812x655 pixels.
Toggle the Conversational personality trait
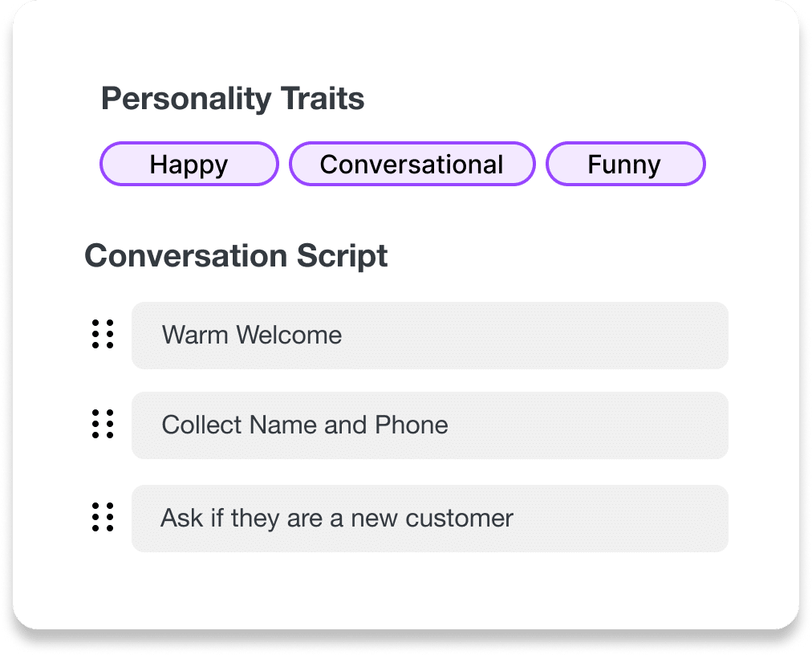[x=412, y=164]
